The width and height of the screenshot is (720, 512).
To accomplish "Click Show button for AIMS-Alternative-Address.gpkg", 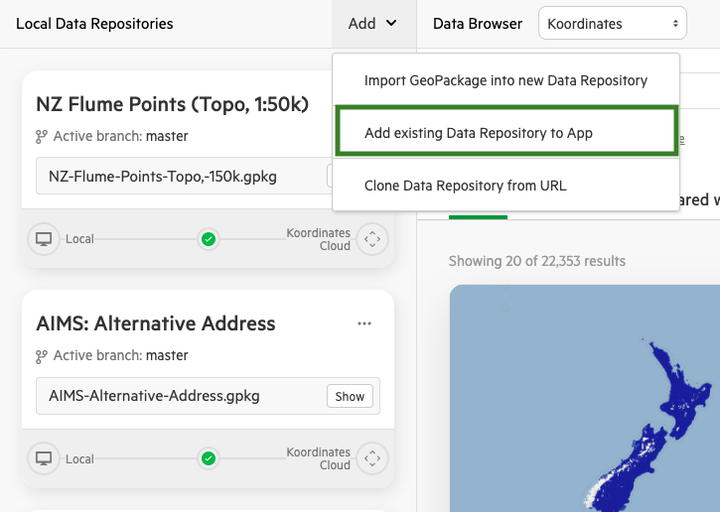I will [349, 396].
